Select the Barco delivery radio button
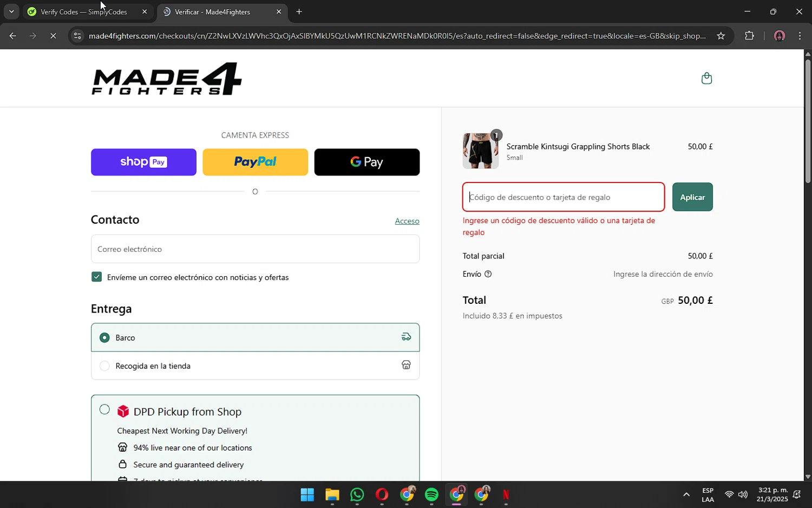The image size is (812, 508). pyautogui.click(x=104, y=337)
